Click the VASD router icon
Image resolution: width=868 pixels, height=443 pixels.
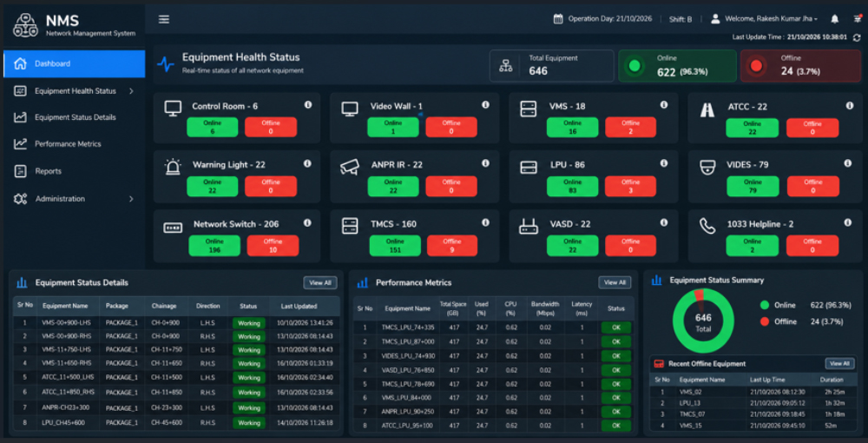pos(529,226)
